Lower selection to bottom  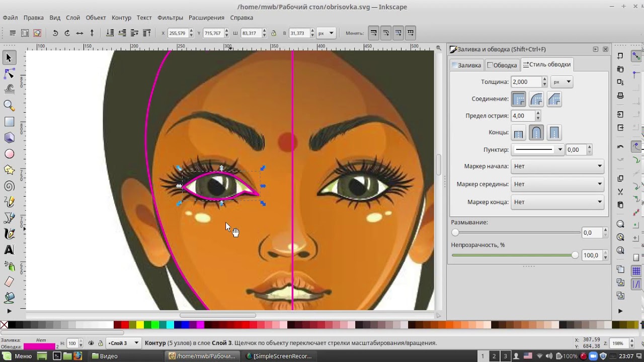pyautogui.click(x=110, y=33)
